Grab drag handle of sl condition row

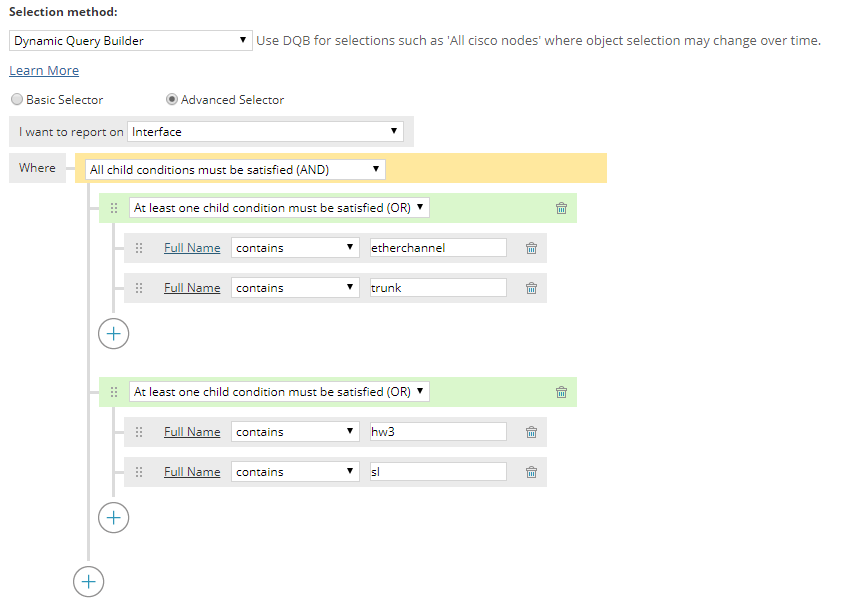point(139,472)
